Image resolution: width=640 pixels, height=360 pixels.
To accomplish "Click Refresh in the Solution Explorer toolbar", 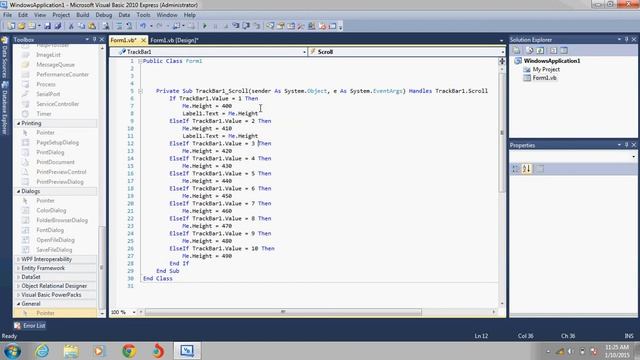I will click(x=540, y=50).
